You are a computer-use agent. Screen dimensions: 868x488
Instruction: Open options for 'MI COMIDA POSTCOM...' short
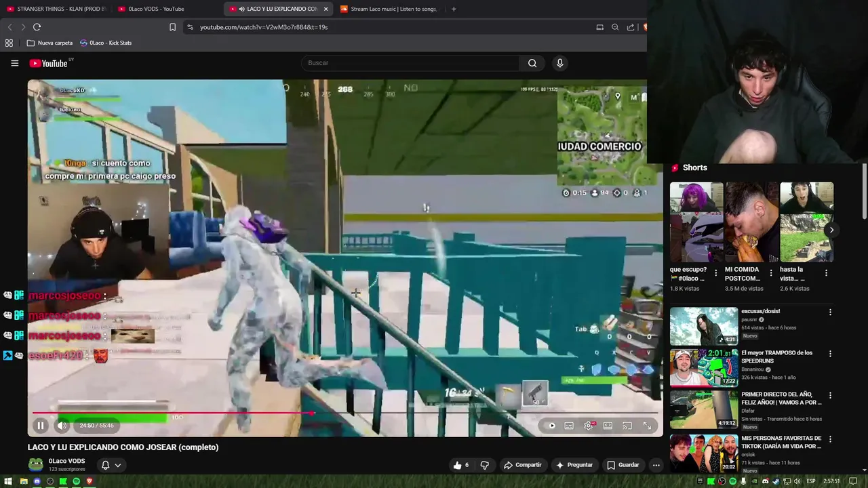point(770,273)
